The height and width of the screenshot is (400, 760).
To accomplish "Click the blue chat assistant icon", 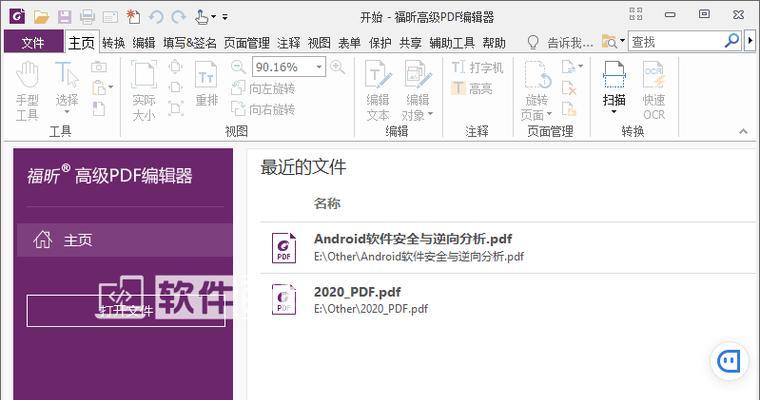I will tap(729, 361).
